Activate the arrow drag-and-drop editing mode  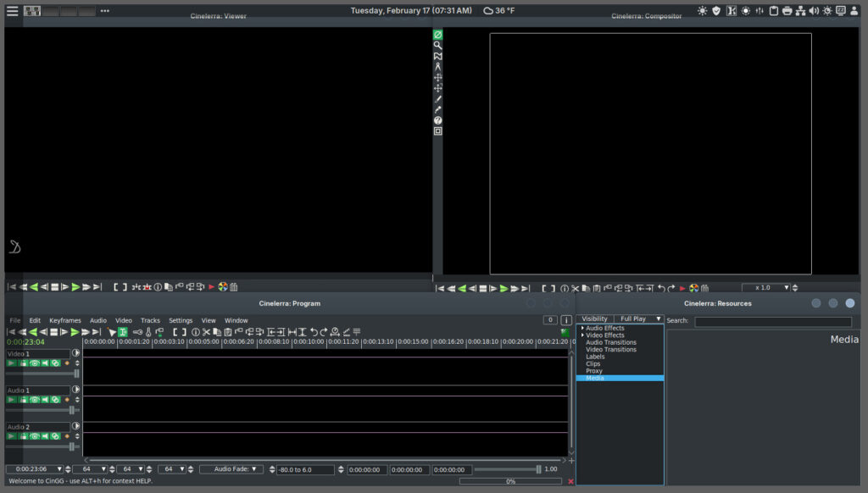[112, 332]
